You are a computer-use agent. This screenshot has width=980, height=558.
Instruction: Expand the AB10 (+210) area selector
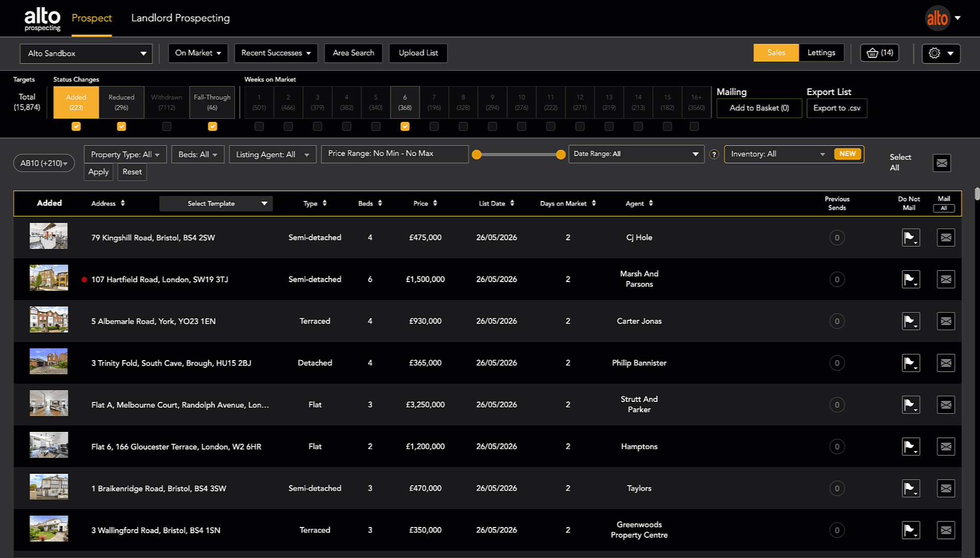(x=44, y=163)
